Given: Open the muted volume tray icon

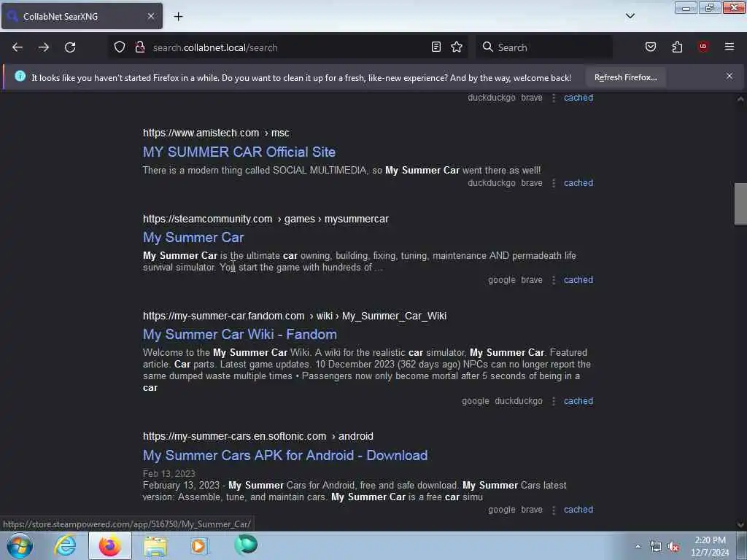Looking at the screenshot, I should tap(673, 547).
